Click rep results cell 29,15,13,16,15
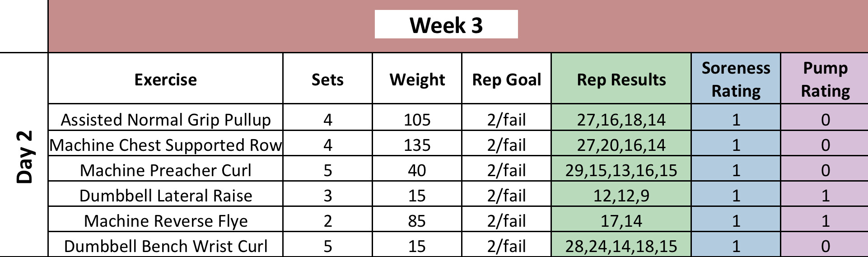868x257 pixels. (621, 170)
